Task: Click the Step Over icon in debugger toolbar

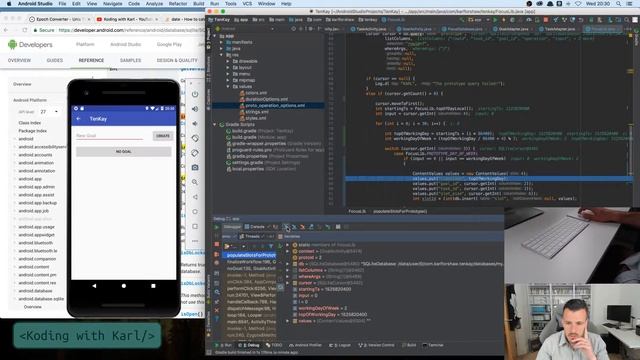Action: (x=286, y=227)
